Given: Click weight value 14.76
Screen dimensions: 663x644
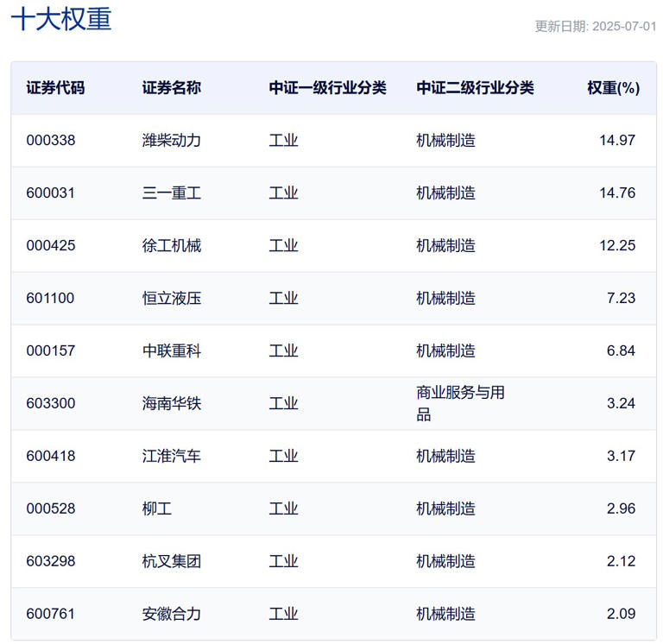Looking at the screenshot, I should (617, 193).
